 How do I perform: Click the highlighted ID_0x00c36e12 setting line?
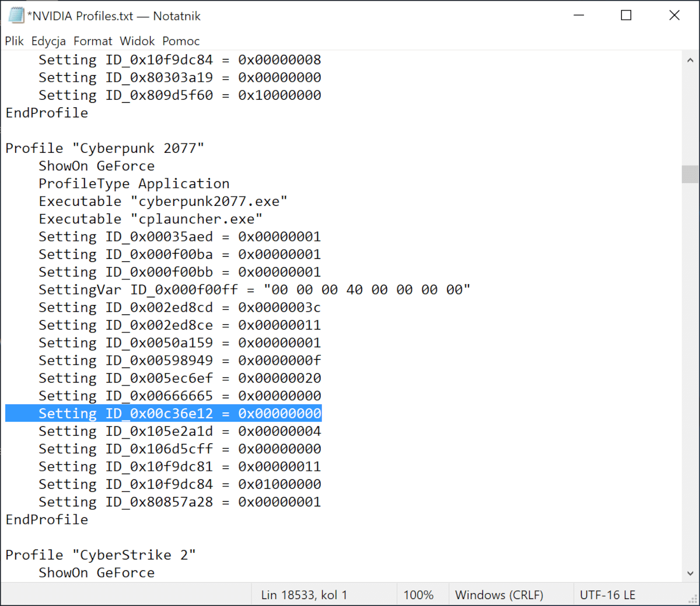pyautogui.click(x=180, y=414)
